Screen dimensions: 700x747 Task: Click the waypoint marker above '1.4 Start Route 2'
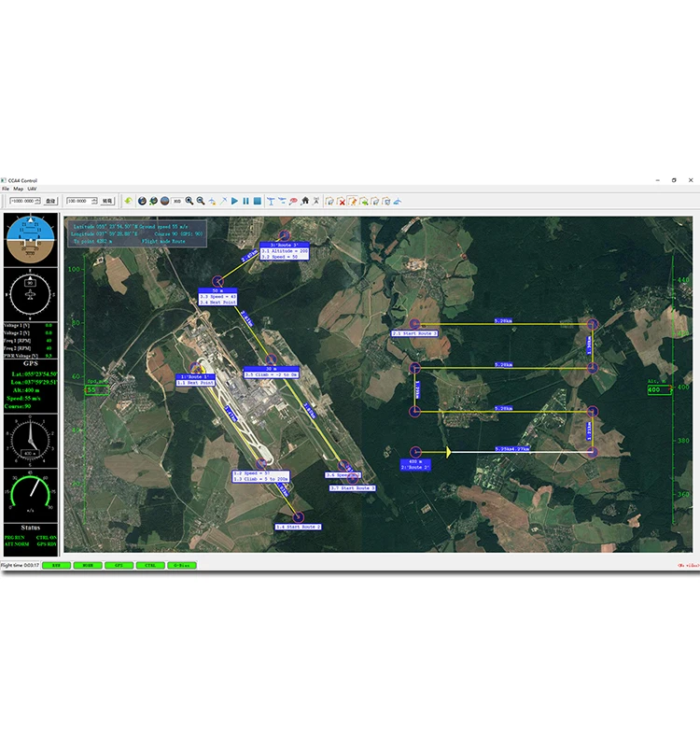298,517
